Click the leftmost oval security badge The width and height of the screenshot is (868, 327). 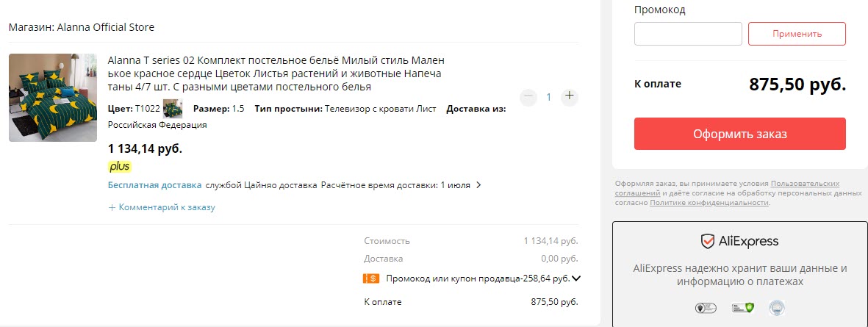(x=706, y=308)
